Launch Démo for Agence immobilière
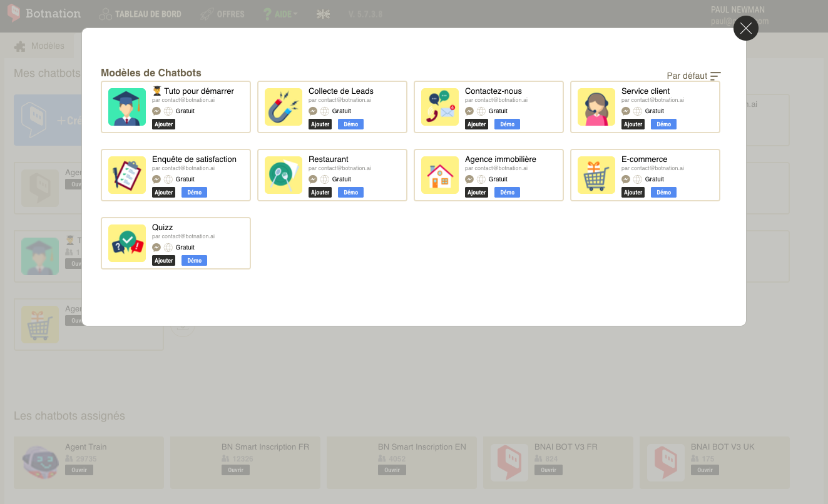828x504 pixels. click(x=507, y=193)
